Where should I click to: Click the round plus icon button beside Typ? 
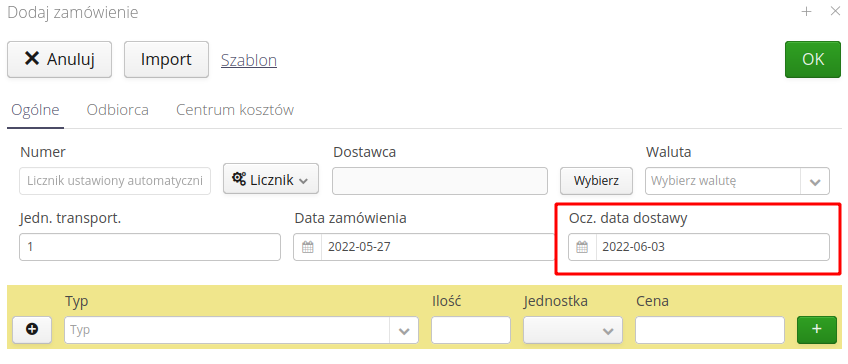(32, 329)
